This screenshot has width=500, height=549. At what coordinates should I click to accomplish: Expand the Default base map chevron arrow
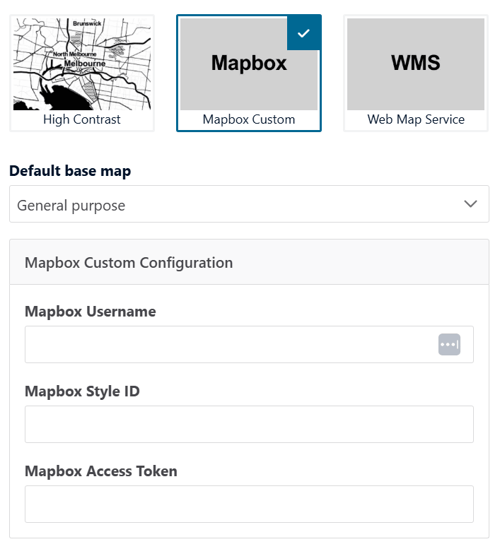pos(470,204)
